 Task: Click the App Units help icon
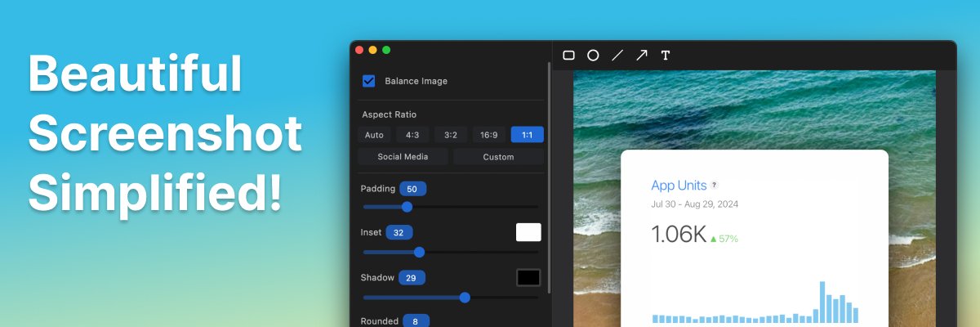[x=714, y=186]
